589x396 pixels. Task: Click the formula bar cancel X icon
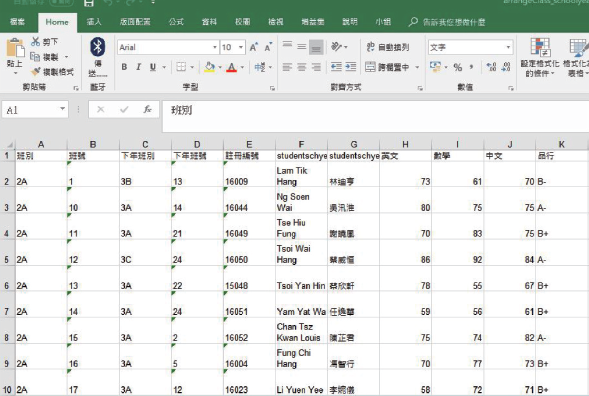[100, 109]
